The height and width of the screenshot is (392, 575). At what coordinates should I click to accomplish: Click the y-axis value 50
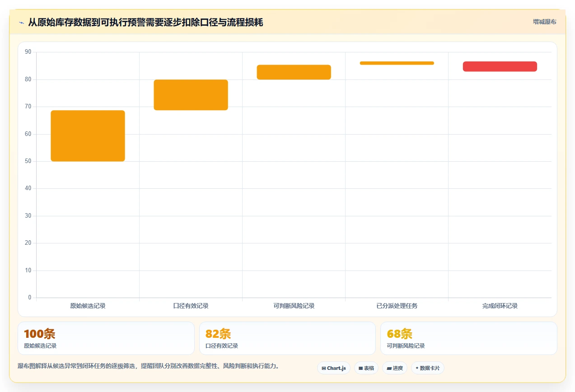[x=28, y=161]
